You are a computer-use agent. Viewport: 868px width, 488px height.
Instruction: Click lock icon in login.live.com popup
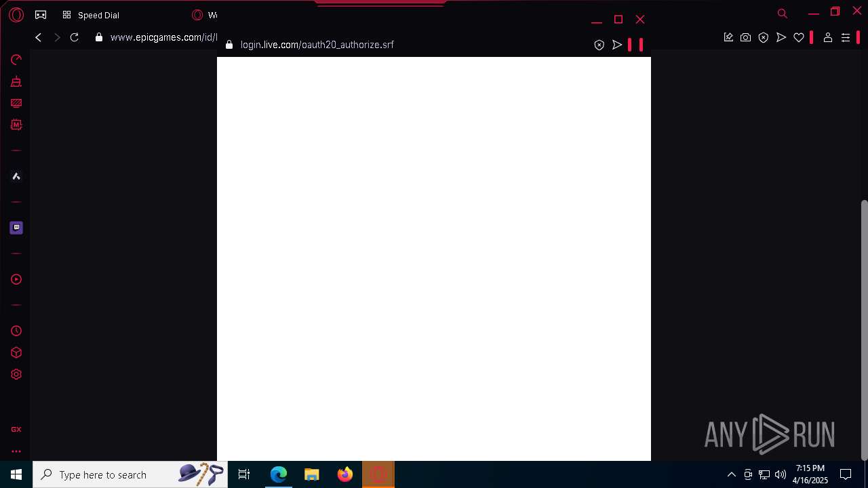(229, 45)
